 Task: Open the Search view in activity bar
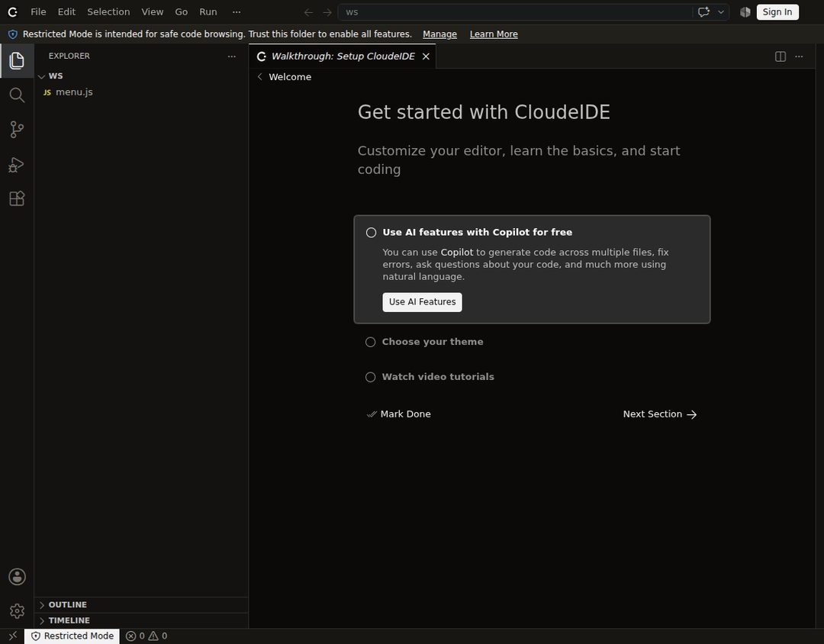click(17, 95)
